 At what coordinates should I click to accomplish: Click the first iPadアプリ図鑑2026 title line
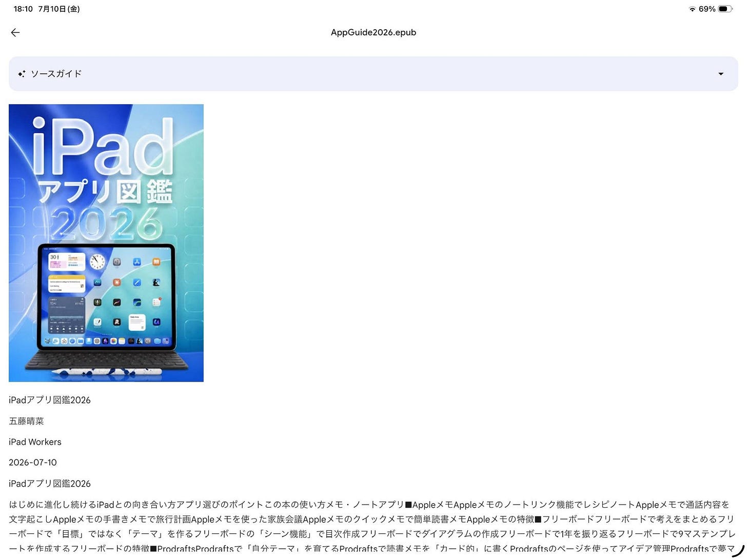point(50,400)
